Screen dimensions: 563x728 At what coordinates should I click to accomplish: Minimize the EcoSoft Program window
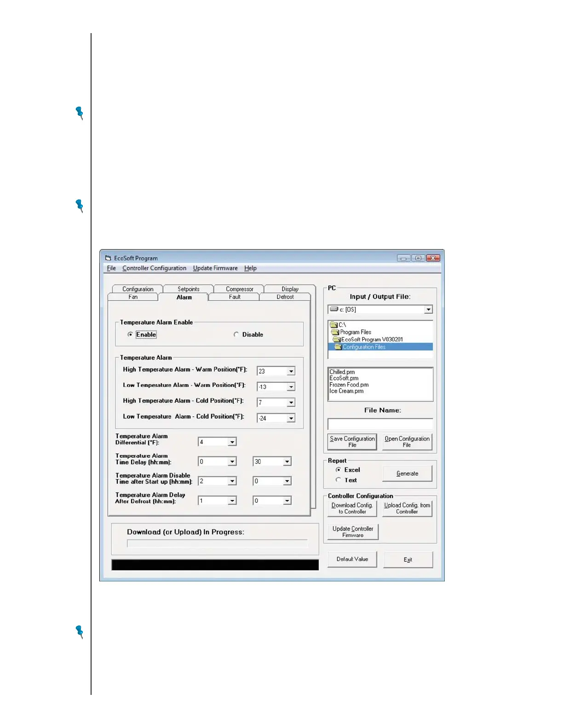pos(403,258)
